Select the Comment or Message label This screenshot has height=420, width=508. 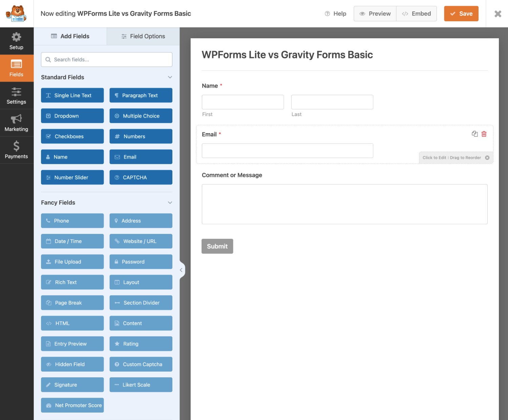click(x=232, y=175)
